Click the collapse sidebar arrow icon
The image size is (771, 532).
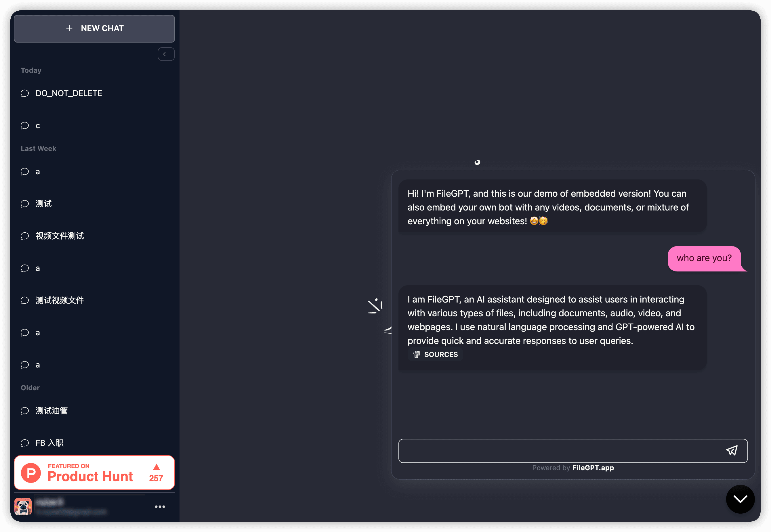pyautogui.click(x=166, y=54)
